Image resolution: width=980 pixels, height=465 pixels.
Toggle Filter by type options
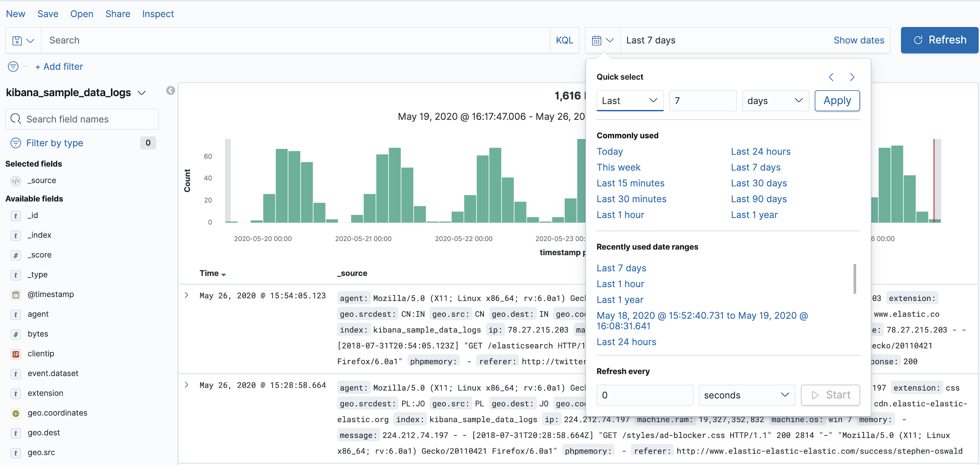pyautogui.click(x=54, y=143)
